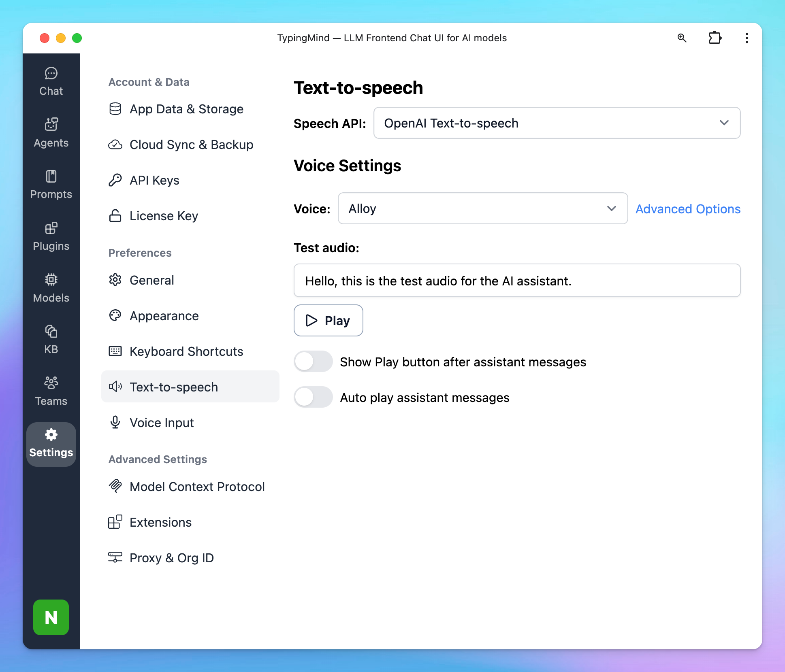Open the Appearance preferences page
The image size is (785, 672).
(x=164, y=316)
